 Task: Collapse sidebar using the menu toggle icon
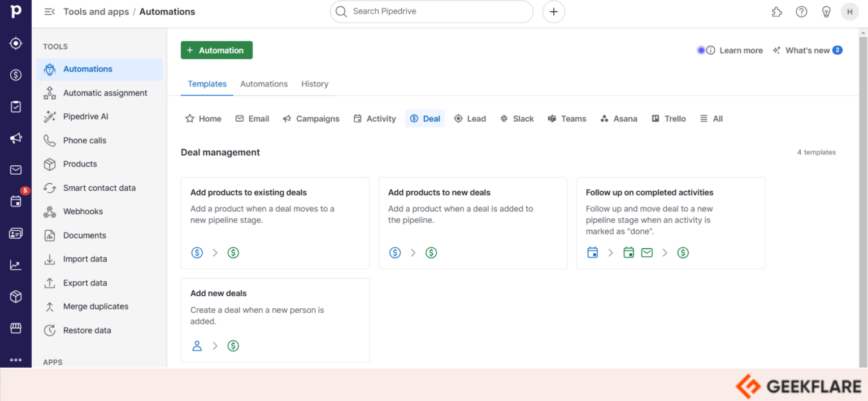pos(50,11)
